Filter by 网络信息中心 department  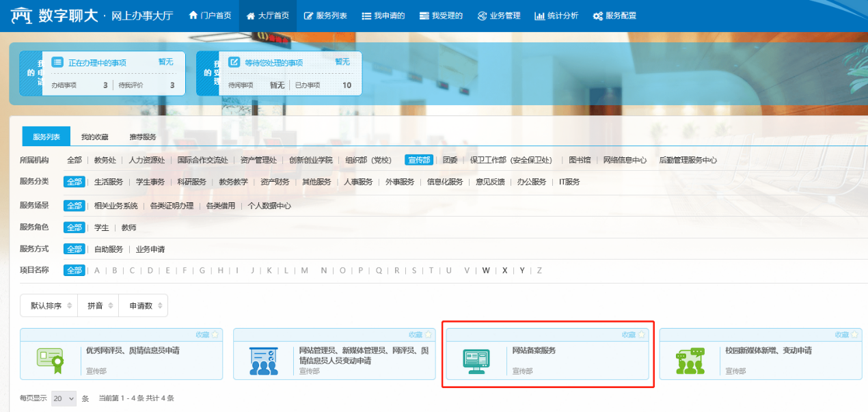625,161
